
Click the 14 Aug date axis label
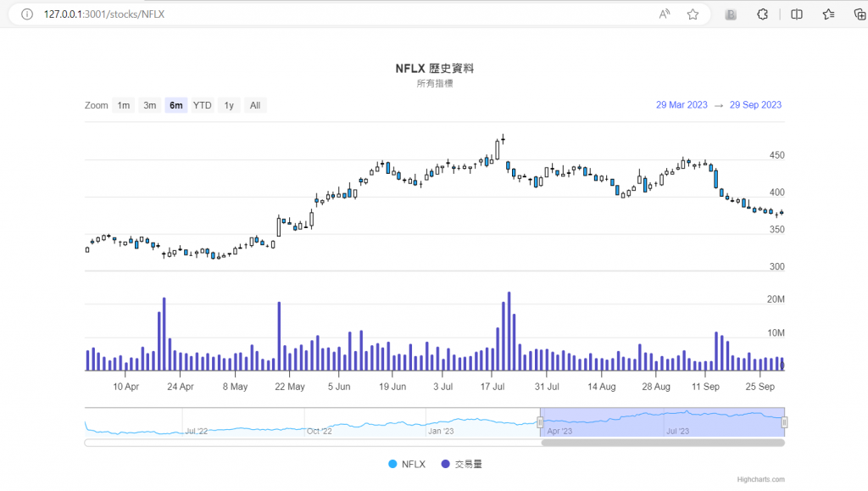tap(601, 387)
